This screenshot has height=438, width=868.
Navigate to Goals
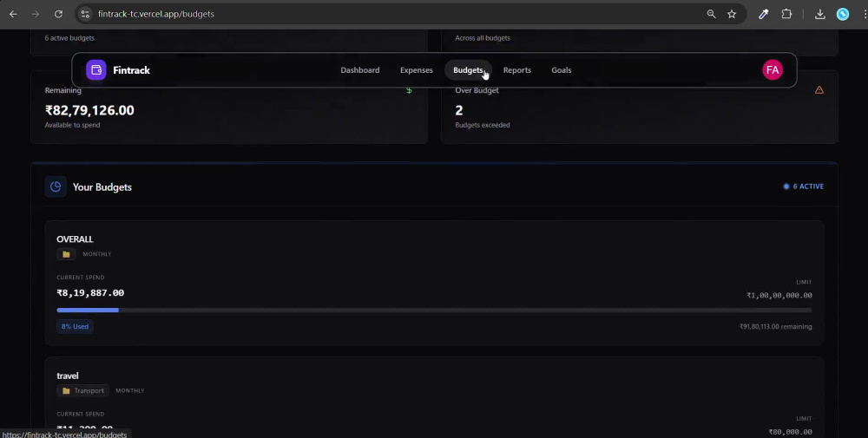tap(562, 70)
